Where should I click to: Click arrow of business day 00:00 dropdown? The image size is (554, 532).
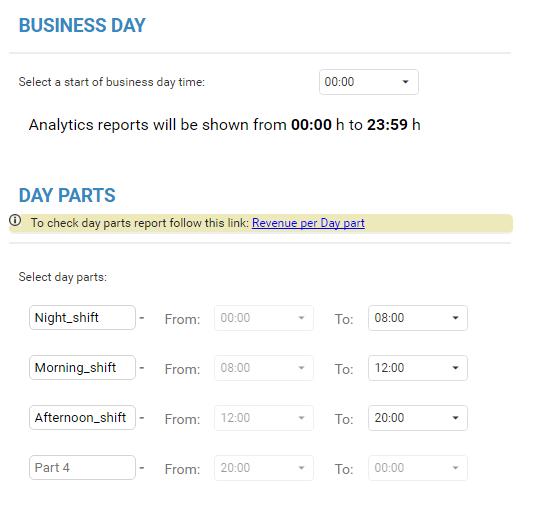(405, 82)
